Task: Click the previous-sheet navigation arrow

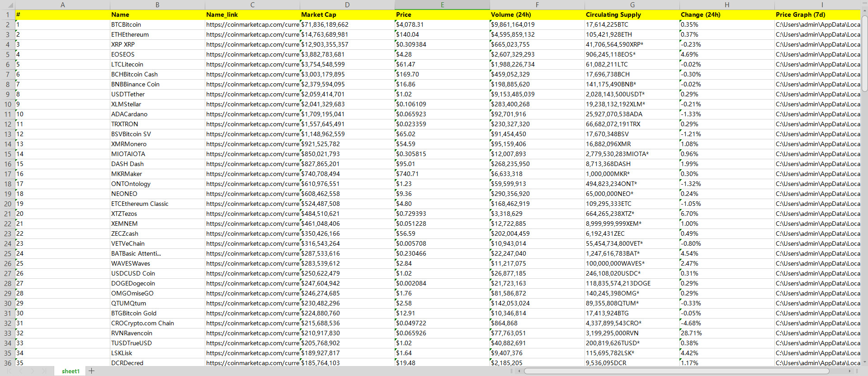Action: 21,371
